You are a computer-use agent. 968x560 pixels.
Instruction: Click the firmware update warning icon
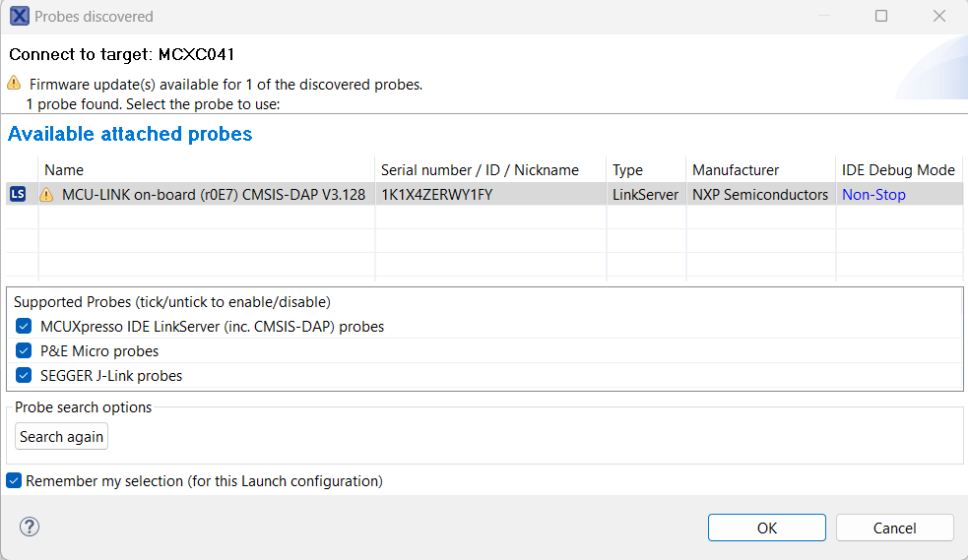coord(14,84)
